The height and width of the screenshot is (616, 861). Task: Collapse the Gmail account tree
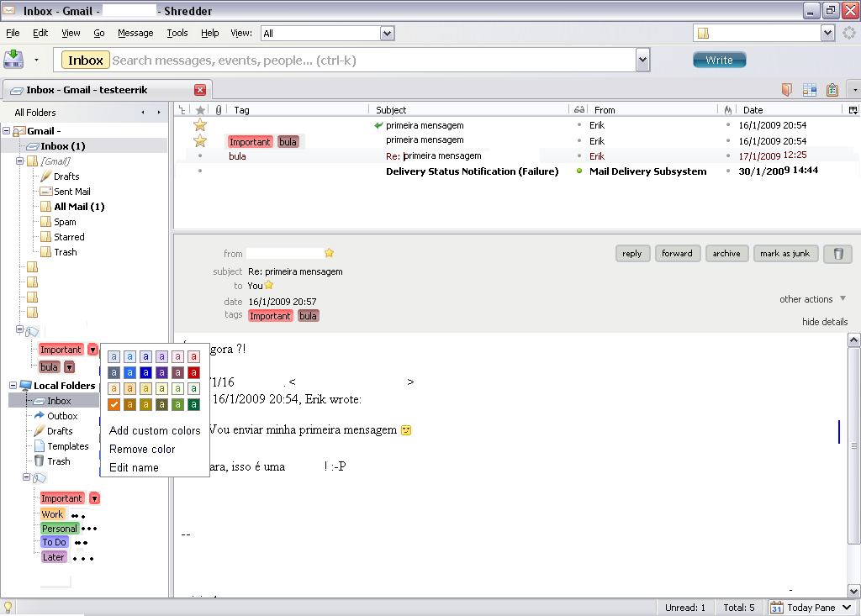click(6, 130)
